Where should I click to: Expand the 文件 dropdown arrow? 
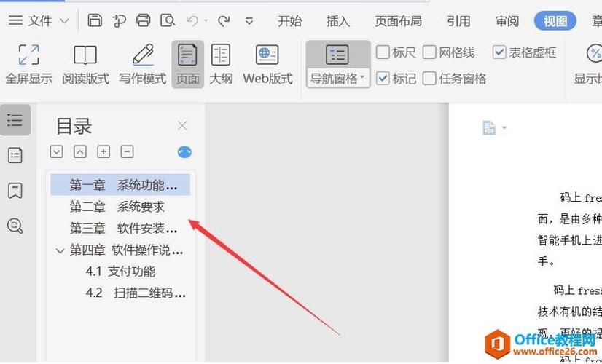click(64, 20)
